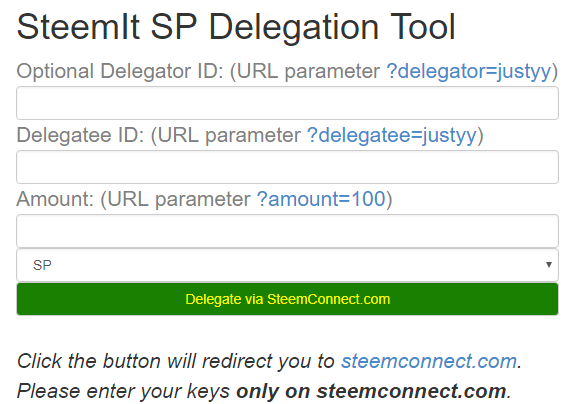The height and width of the screenshot is (404, 570).
Task: Click the SteemIt SP Delegation Tool heading
Action: [236, 27]
